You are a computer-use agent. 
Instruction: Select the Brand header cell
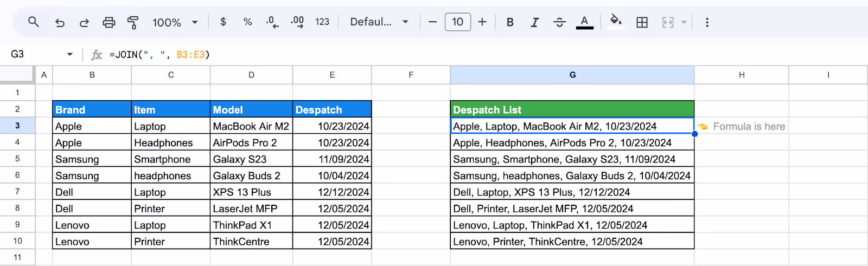coord(92,109)
